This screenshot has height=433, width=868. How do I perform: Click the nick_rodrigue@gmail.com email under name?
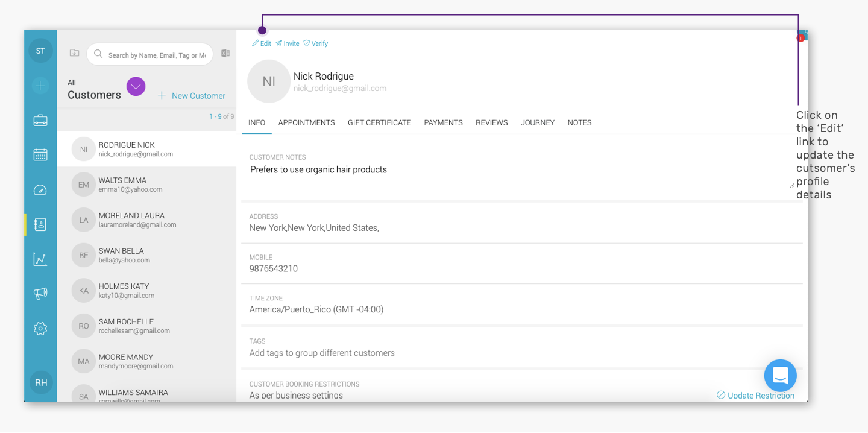pos(340,88)
